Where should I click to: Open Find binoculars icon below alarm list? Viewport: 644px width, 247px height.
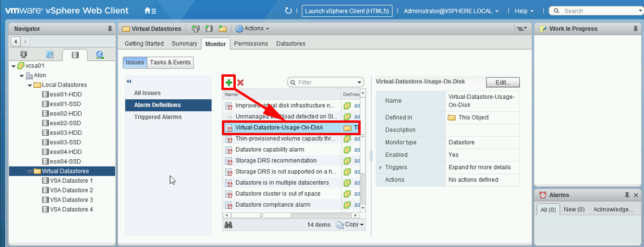coord(229,224)
